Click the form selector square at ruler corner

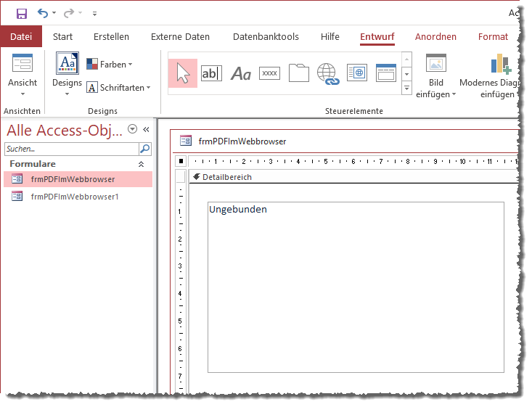(x=181, y=161)
